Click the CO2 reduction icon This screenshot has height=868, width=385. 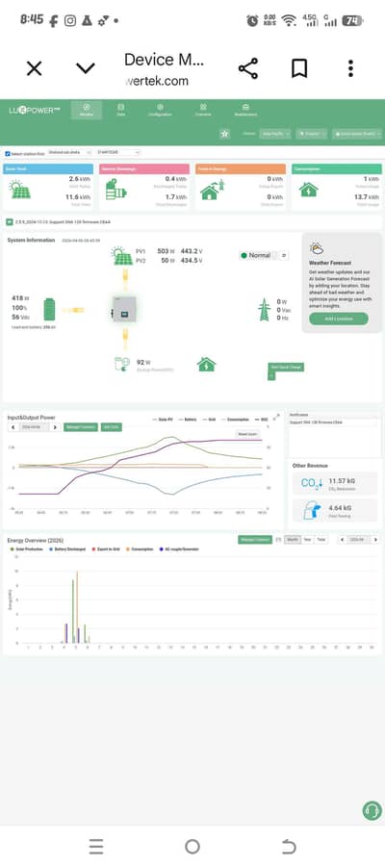pos(311,483)
